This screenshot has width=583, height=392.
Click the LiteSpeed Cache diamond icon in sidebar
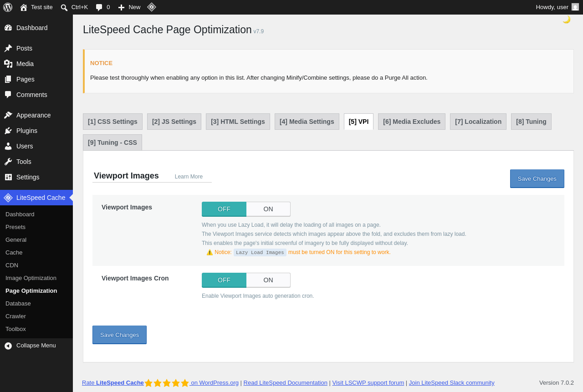click(8, 198)
